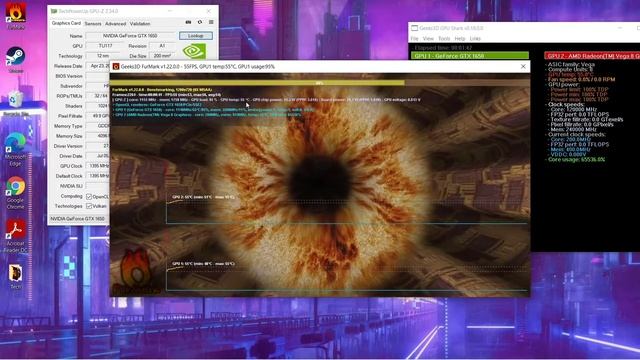
Task: Minimize the GPU Shark window
Action: (620, 28)
